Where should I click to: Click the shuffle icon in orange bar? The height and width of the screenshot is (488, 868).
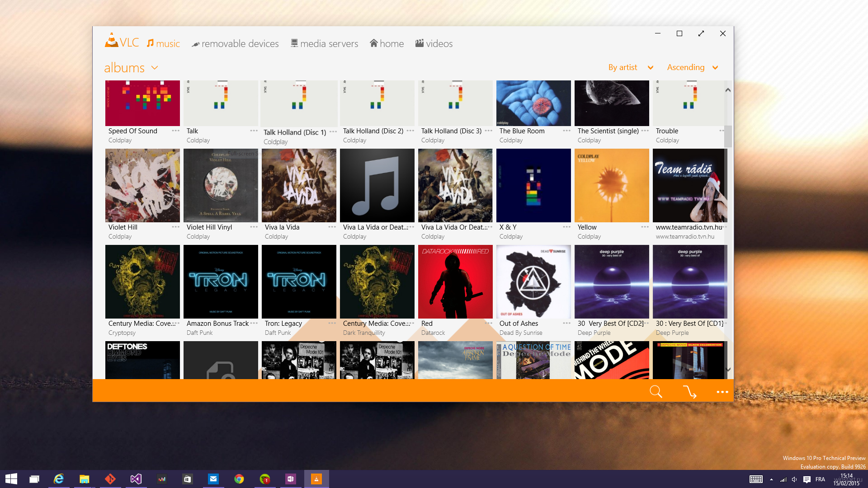point(689,391)
